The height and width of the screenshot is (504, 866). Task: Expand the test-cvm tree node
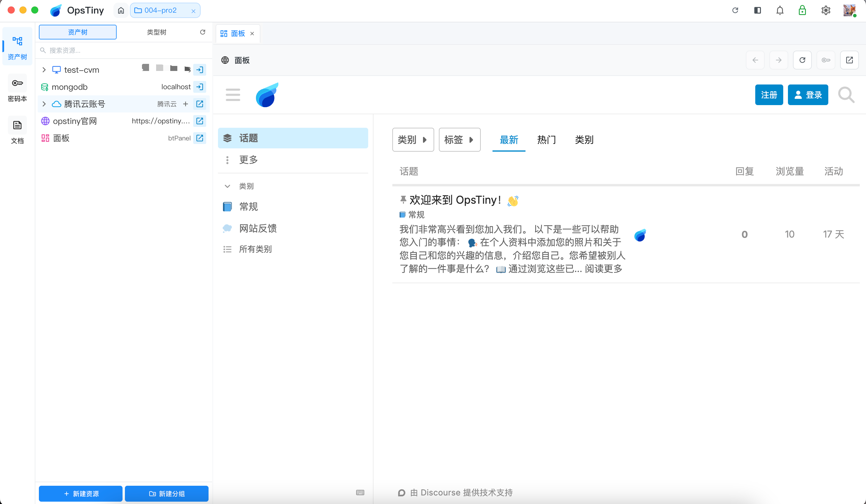[x=44, y=70]
